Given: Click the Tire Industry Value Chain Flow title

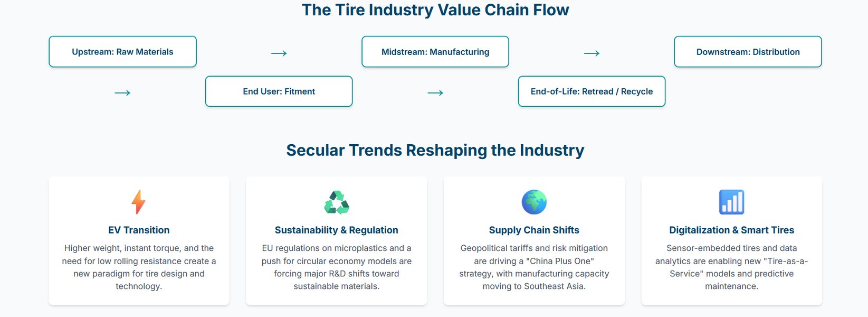Looking at the screenshot, I should [435, 10].
